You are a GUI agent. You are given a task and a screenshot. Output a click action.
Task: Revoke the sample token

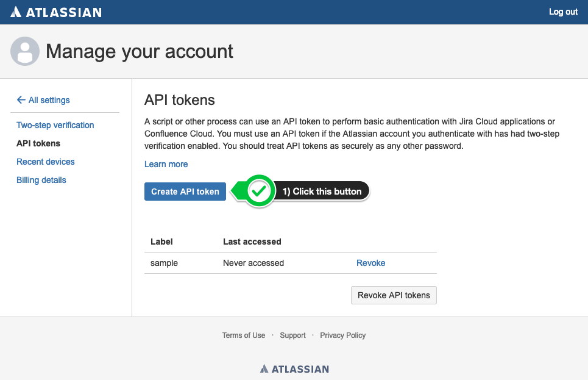[x=370, y=263]
